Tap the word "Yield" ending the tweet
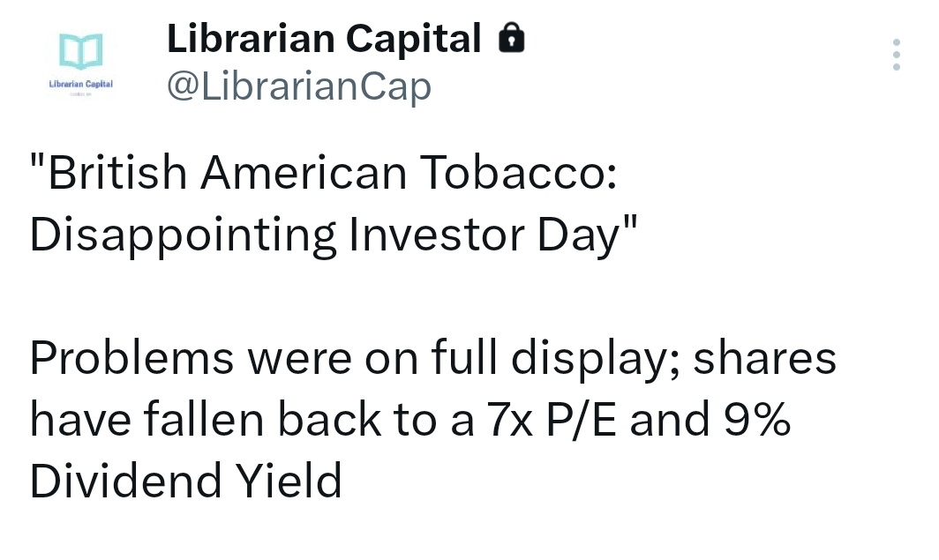Viewport: 939px width, 560px height. click(289, 482)
